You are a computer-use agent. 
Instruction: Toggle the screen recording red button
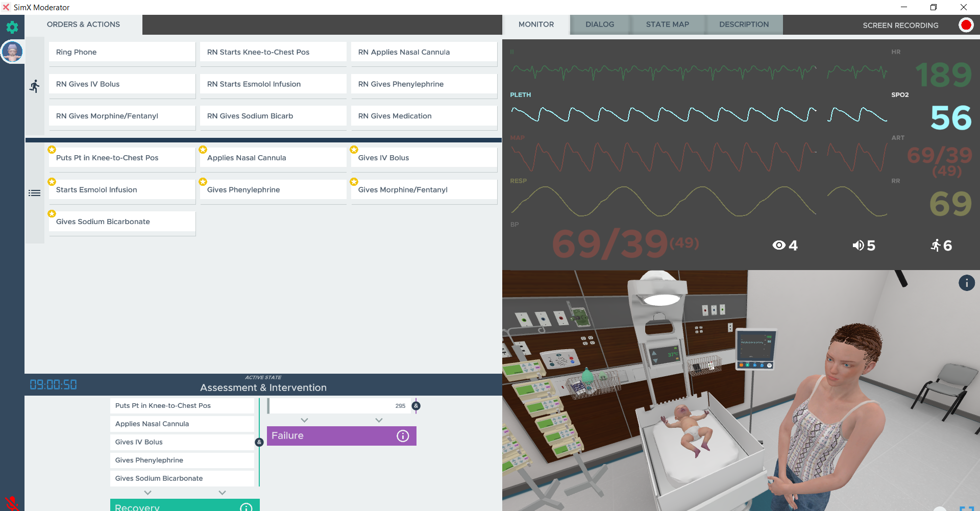click(966, 25)
